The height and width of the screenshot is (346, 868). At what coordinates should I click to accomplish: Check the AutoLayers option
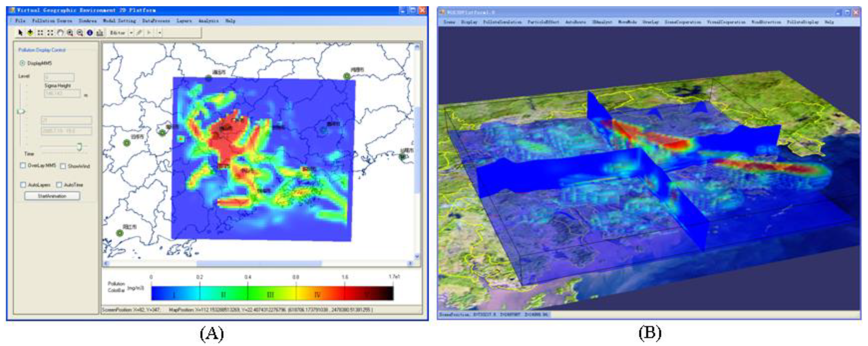23,185
